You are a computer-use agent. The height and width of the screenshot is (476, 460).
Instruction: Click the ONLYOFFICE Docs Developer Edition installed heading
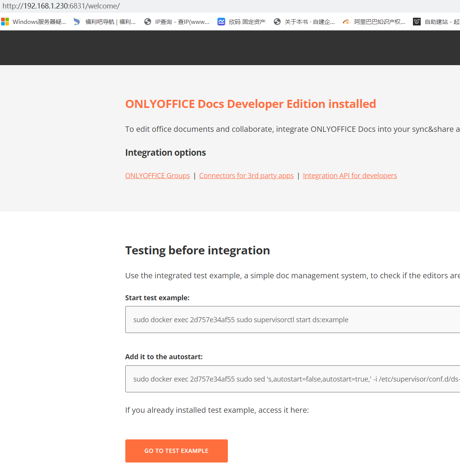(251, 104)
